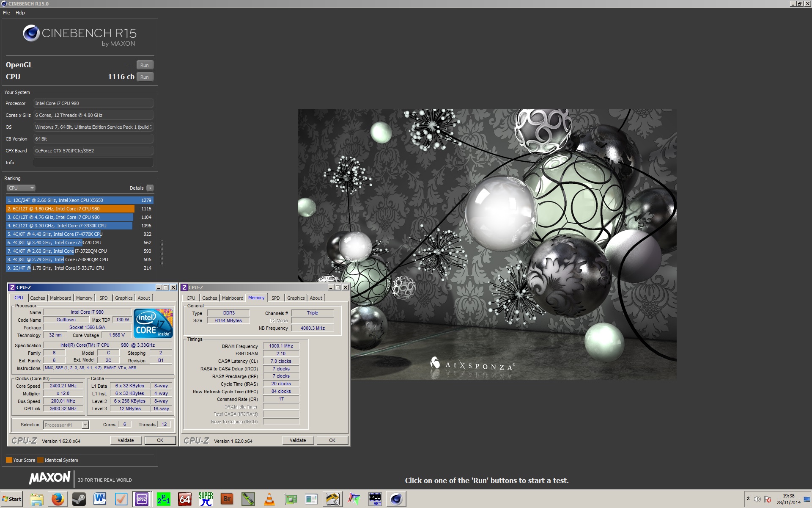Click the orange highlighted rank 2 bar

pyautogui.click(x=70, y=209)
